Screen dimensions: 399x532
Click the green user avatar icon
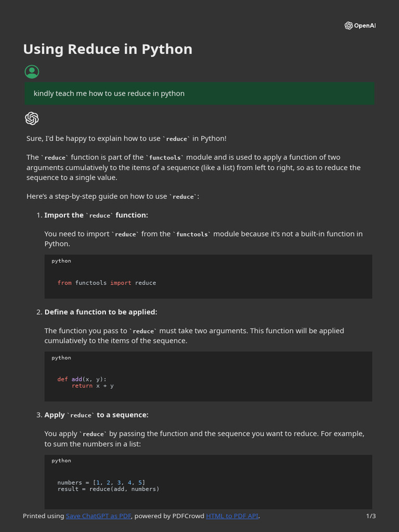pos(32,72)
